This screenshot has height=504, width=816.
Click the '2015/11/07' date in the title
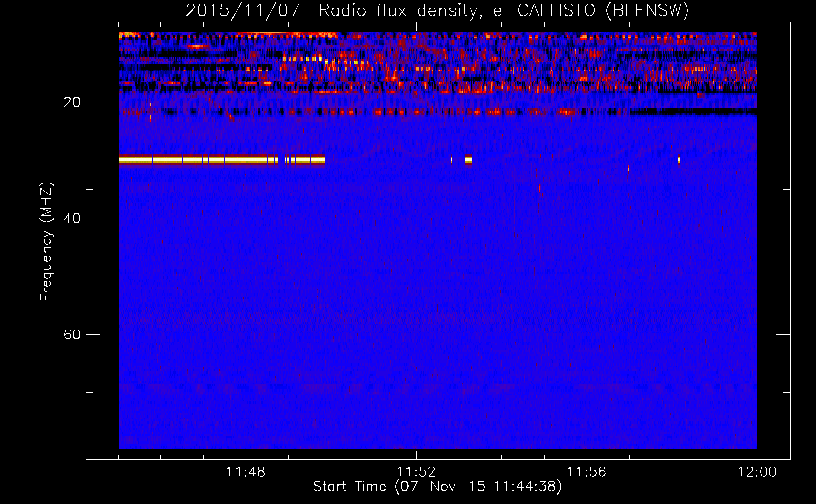pos(243,10)
